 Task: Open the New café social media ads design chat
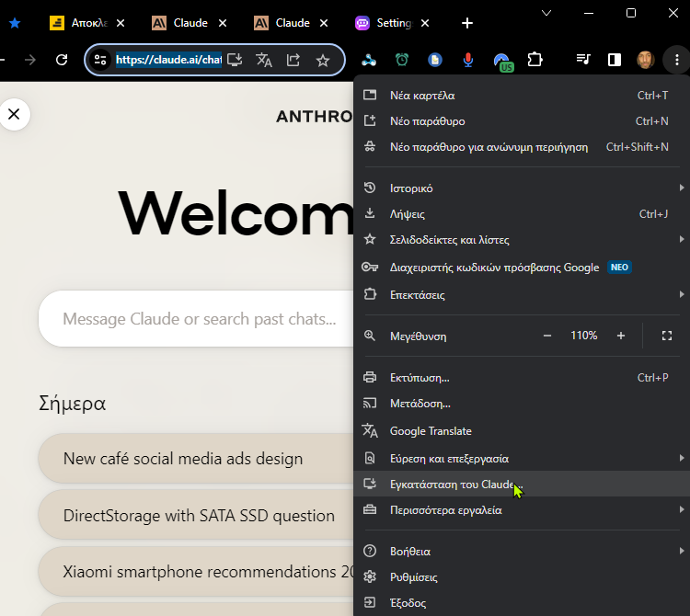pos(196,459)
